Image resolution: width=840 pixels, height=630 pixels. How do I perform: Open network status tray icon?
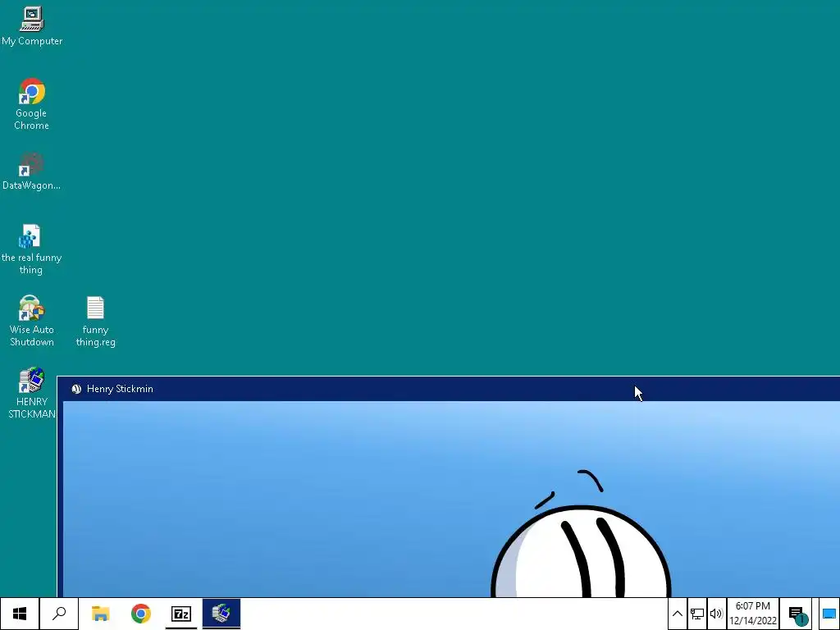point(697,614)
